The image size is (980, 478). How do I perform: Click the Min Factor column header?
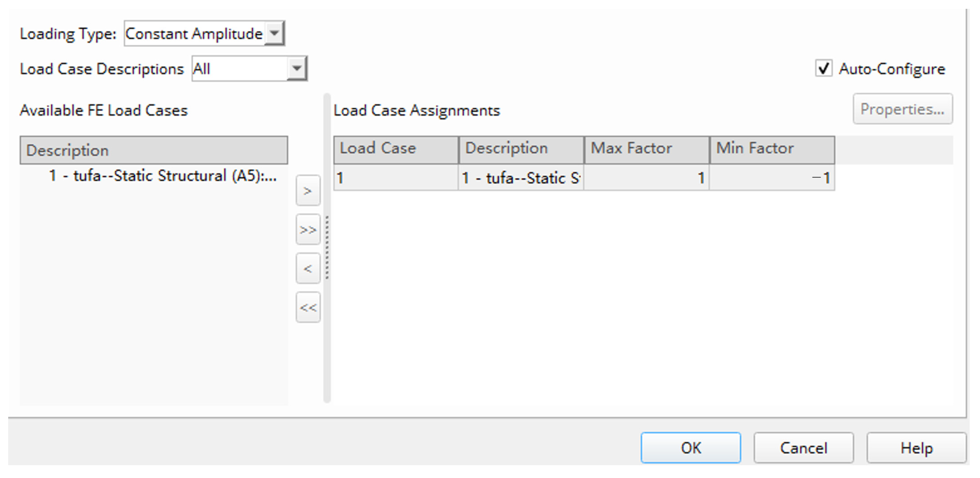772,148
